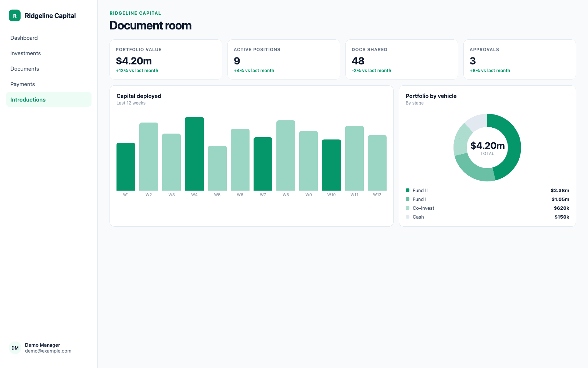Viewport: 588px width, 368px height.
Task: Click the W2 bar in the chart
Action: click(148, 157)
